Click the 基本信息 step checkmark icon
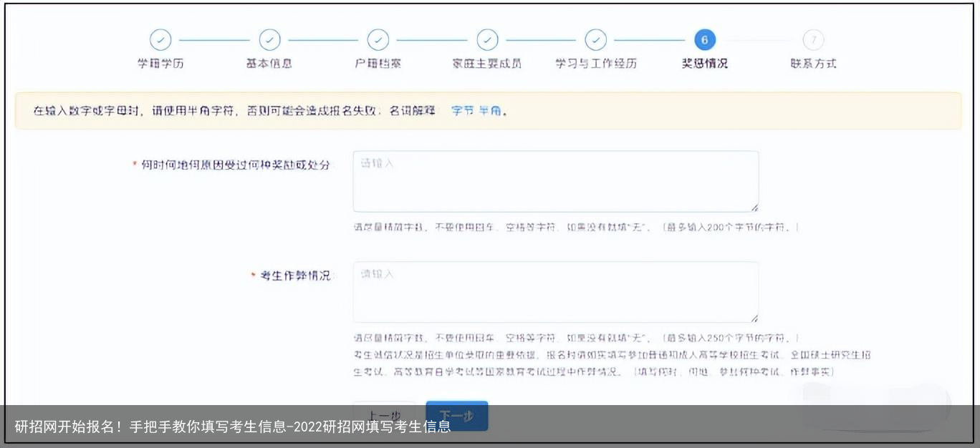Screen dimensions: 980x448 [270, 40]
